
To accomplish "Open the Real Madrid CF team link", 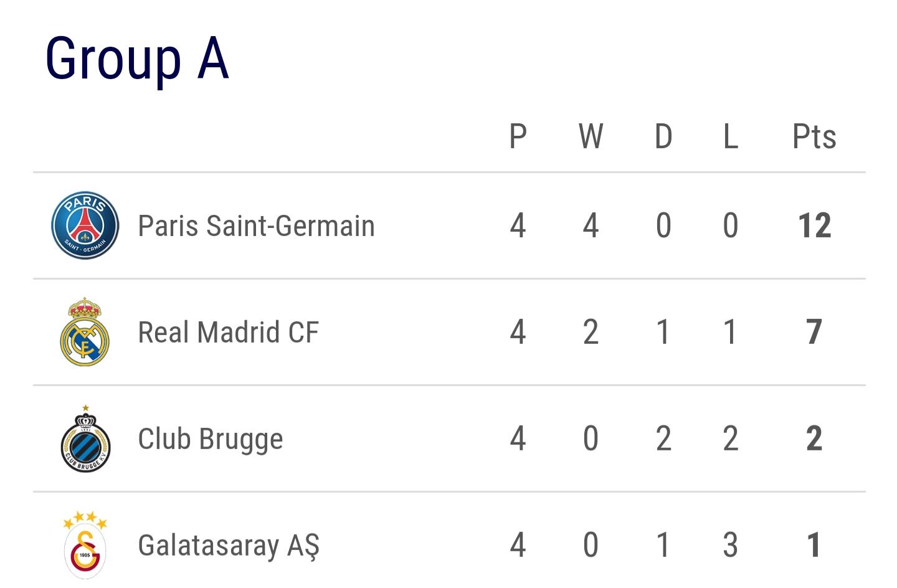I will [228, 333].
